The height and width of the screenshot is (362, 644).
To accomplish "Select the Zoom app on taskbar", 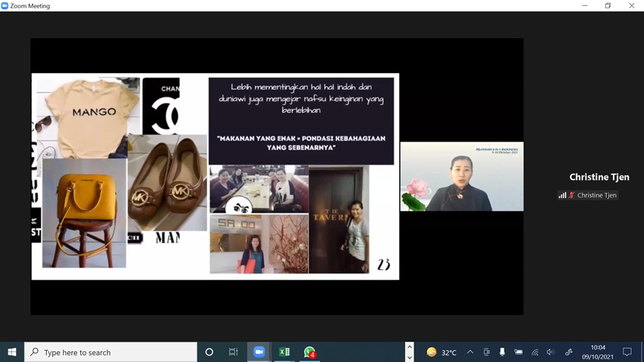I will click(x=259, y=352).
